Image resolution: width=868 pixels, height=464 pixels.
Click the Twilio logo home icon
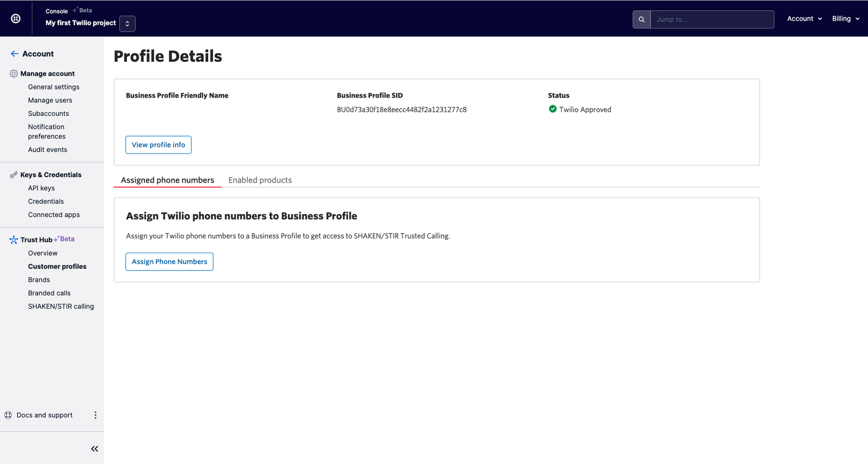(16, 18)
